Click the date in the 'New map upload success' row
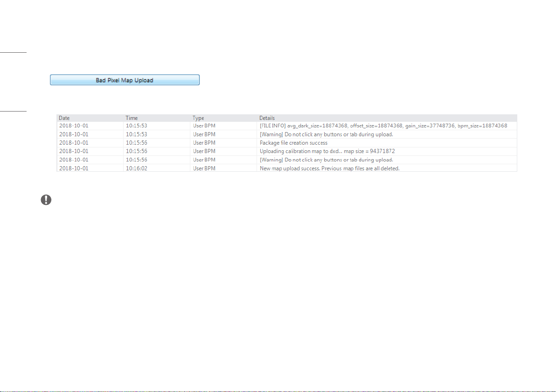 click(x=74, y=168)
